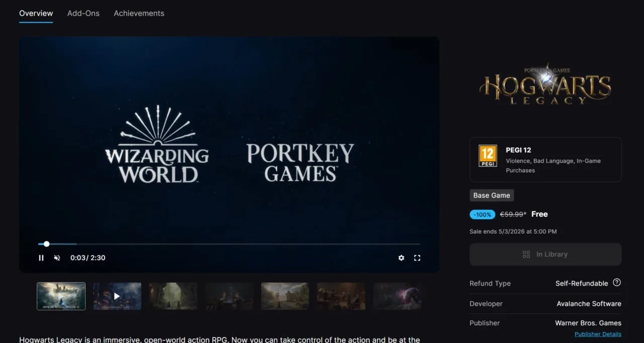Click the Self-Refundable text
The width and height of the screenshot is (644, 343).
click(582, 284)
